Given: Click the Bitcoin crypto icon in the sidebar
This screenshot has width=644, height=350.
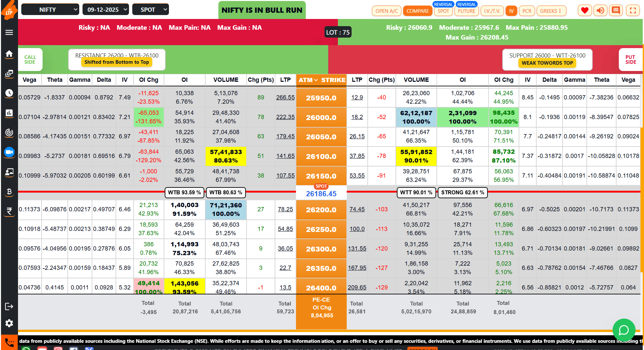Looking at the screenshot, I should [9, 192].
